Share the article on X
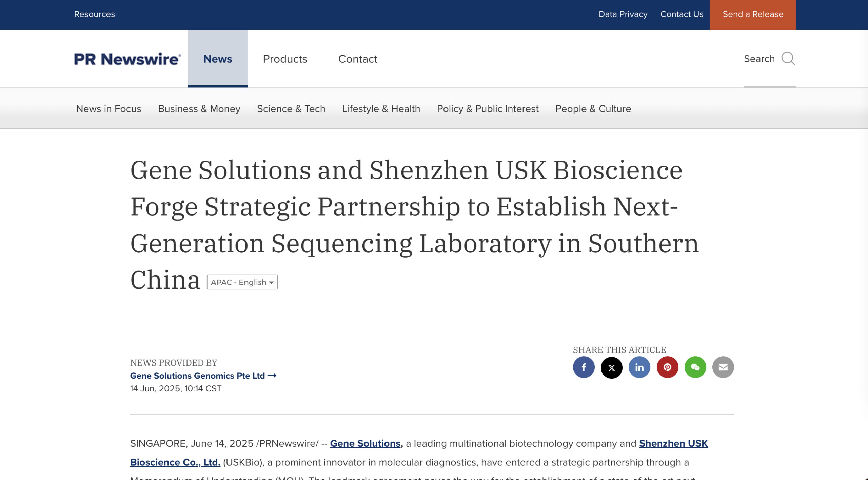The height and width of the screenshot is (480, 868). (x=611, y=367)
